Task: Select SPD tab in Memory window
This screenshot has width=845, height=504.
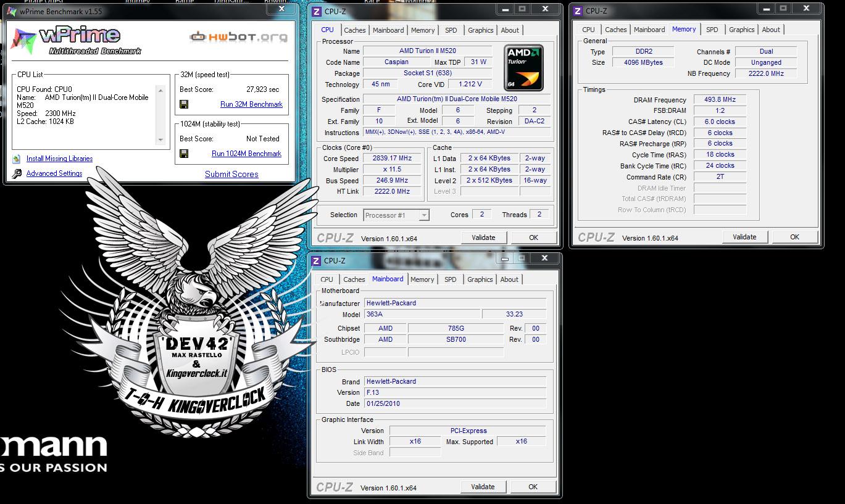Action: click(x=712, y=30)
